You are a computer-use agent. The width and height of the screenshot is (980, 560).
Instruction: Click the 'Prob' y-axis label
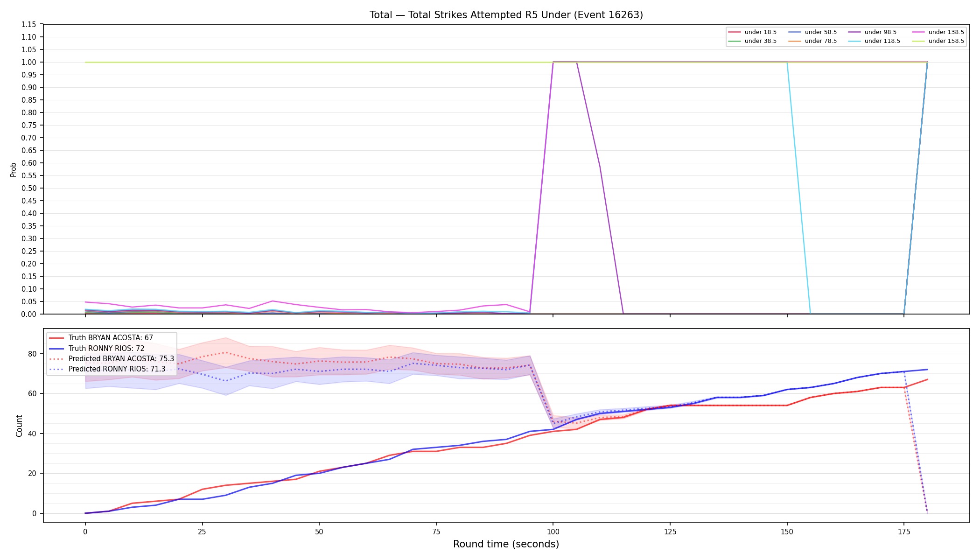(13, 169)
